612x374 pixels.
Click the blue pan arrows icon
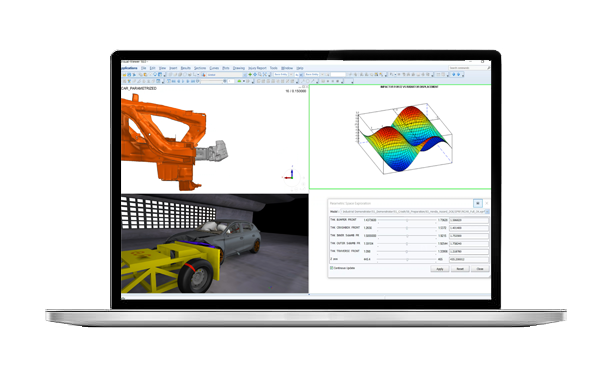(255, 75)
